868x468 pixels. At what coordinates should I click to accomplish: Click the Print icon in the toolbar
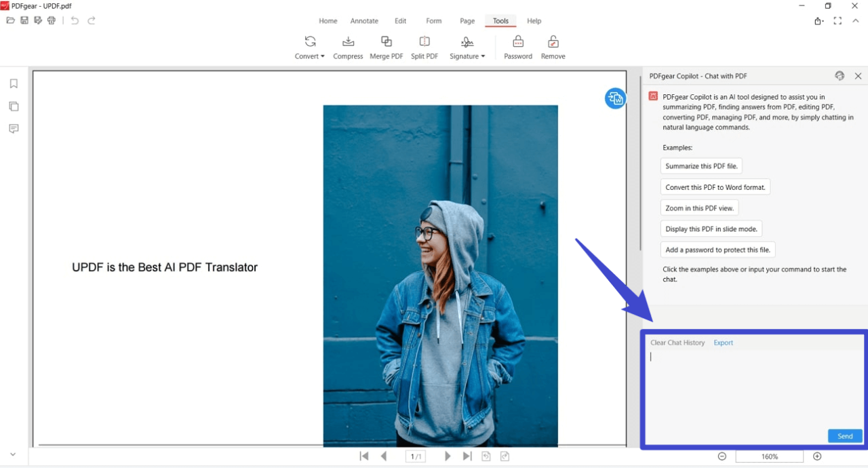point(51,20)
